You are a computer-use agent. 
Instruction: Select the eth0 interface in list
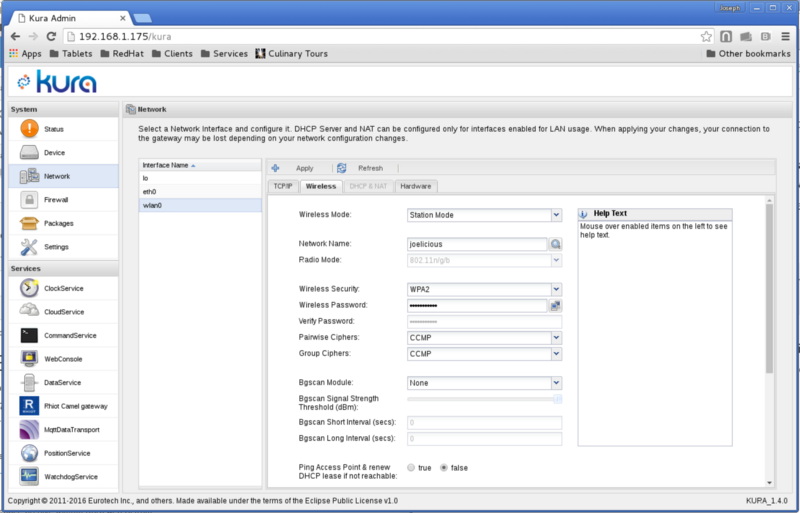150,191
